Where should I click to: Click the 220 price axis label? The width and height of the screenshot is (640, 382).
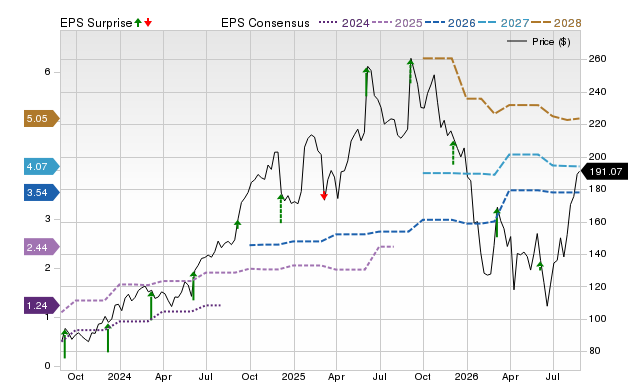pos(597,124)
